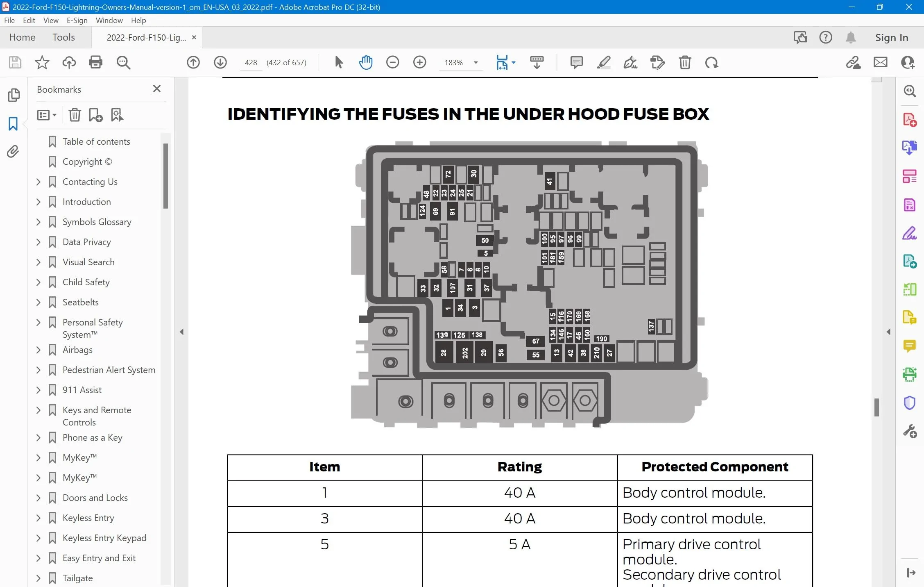Click the Print file icon
924x587 pixels.
click(x=95, y=62)
